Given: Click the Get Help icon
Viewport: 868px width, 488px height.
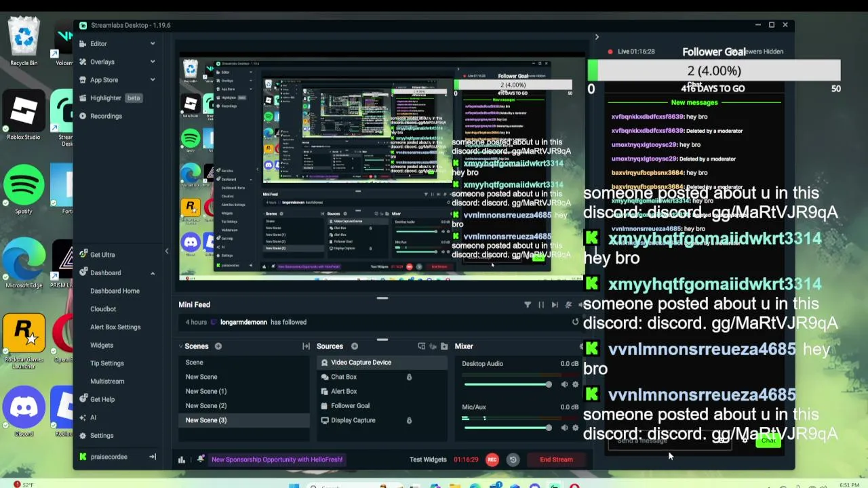Looking at the screenshot, I should tap(83, 399).
